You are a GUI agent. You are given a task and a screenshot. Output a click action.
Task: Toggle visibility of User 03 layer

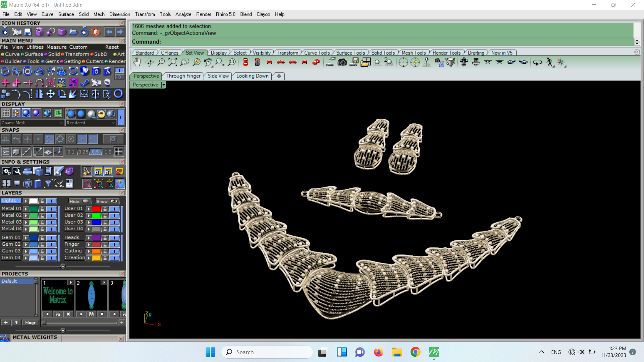point(114,222)
